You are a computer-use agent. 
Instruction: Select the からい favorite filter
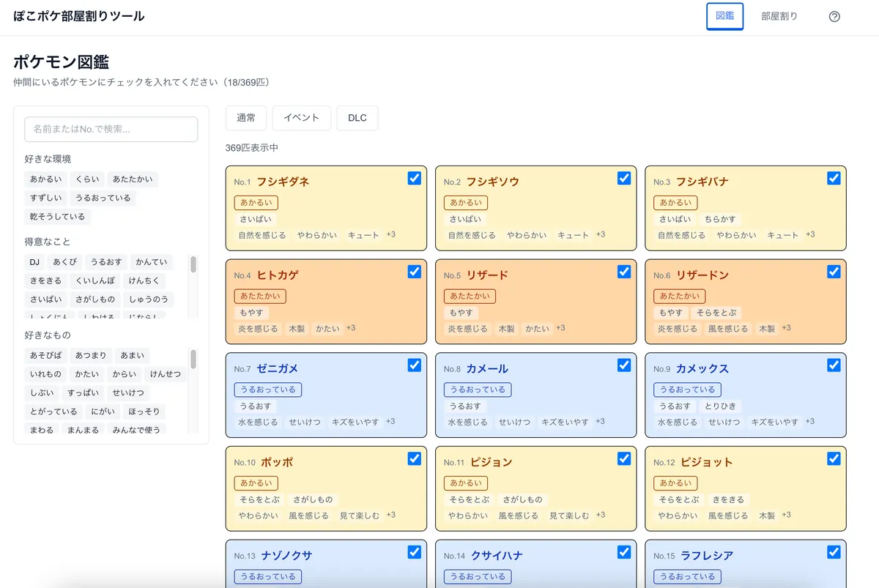tap(124, 374)
